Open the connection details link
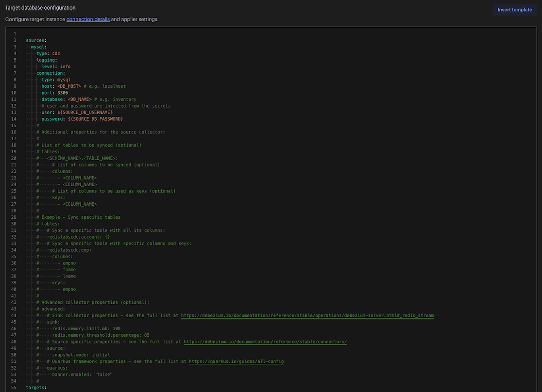542x392 pixels. coord(88,19)
